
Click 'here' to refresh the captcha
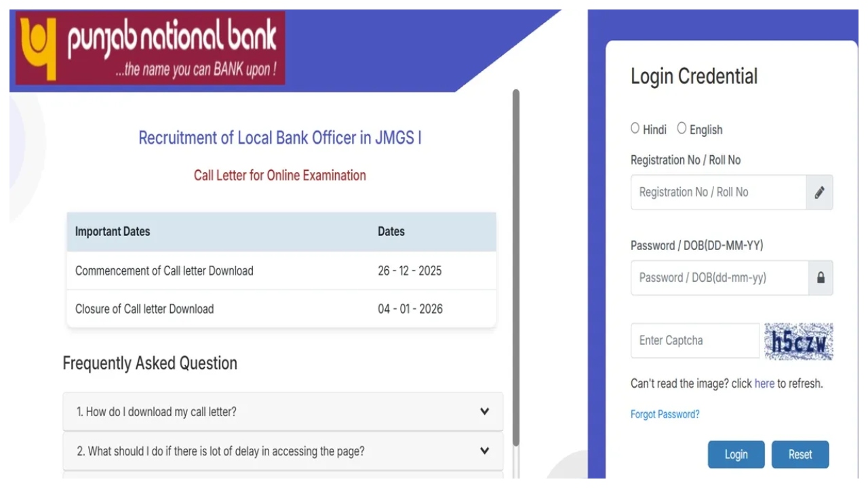(x=764, y=383)
